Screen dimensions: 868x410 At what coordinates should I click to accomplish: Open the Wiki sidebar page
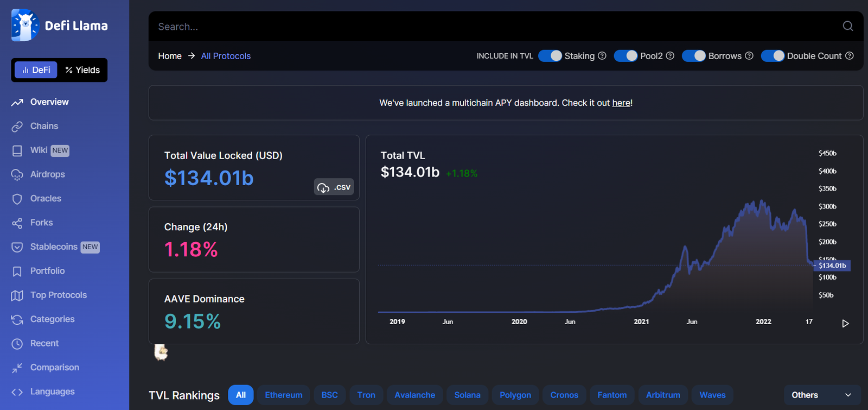[40, 150]
